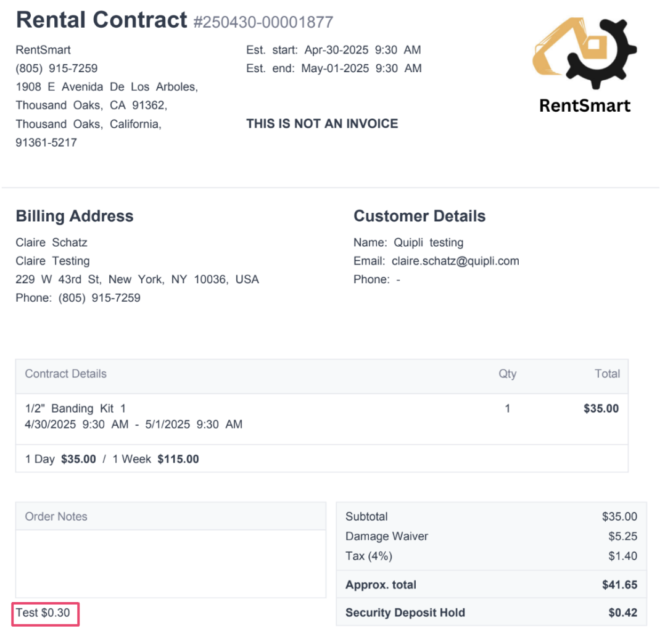
Task: Click the Tax (4%) row
Action: point(491,556)
